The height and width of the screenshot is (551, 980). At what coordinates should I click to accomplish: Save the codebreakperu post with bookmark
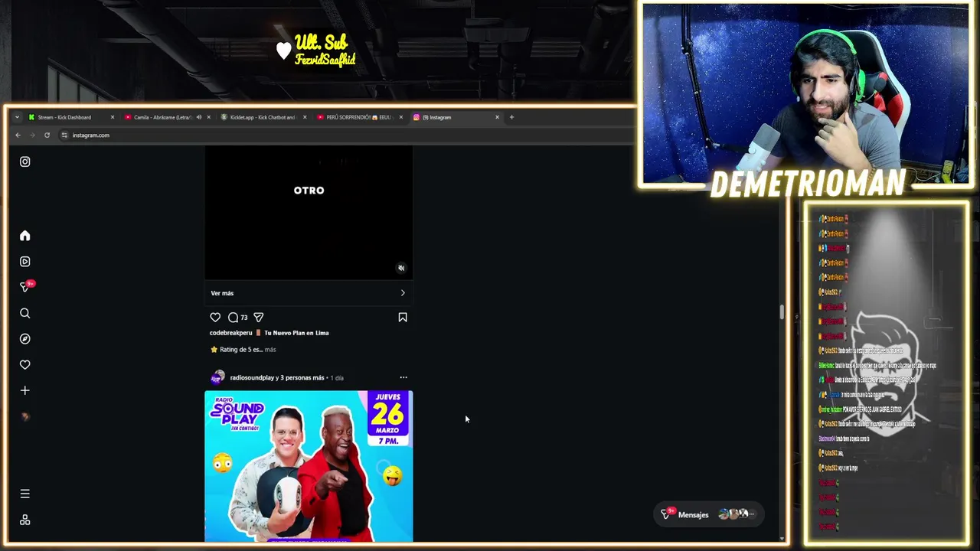click(403, 317)
